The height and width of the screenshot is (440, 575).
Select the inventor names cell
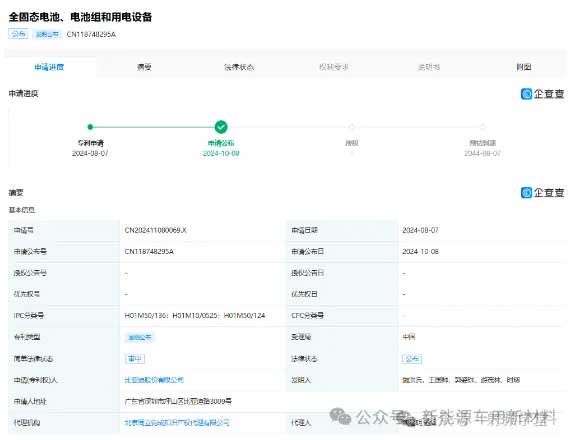[461, 380]
